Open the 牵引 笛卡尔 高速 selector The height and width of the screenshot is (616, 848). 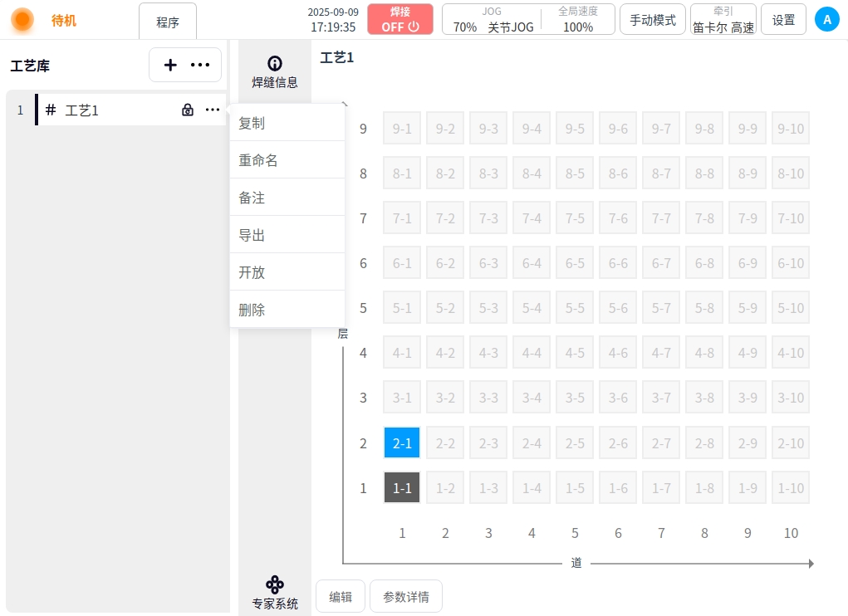point(723,19)
